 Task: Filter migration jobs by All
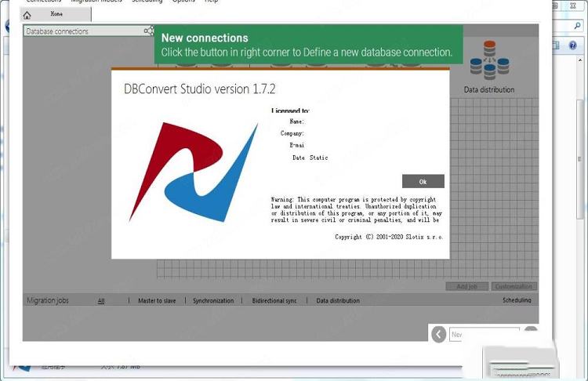click(101, 301)
